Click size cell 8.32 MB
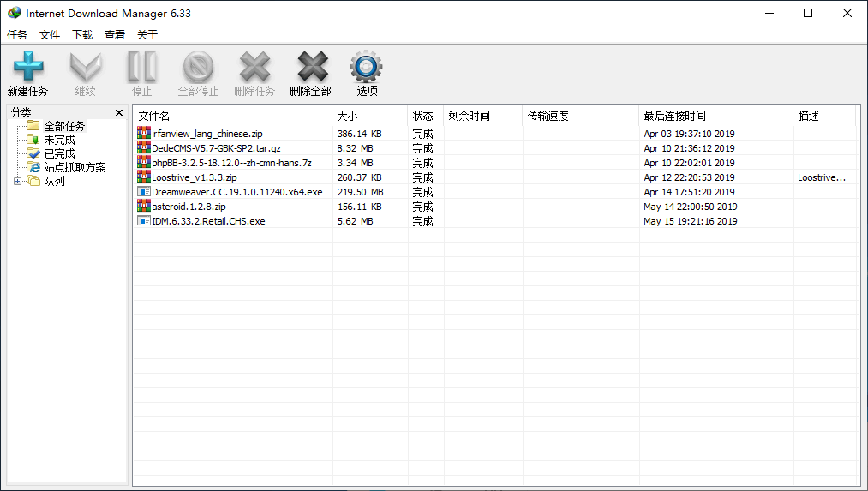This screenshot has height=491, width=868. (x=355, y=148)
